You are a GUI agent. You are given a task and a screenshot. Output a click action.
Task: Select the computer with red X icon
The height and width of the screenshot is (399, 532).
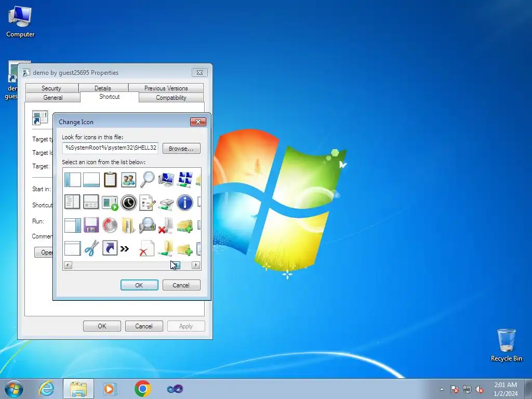tap(166, 225)
